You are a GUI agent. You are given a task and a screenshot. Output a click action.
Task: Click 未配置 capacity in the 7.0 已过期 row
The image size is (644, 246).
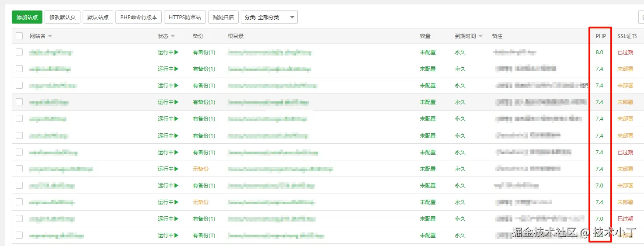pos(428,219)
